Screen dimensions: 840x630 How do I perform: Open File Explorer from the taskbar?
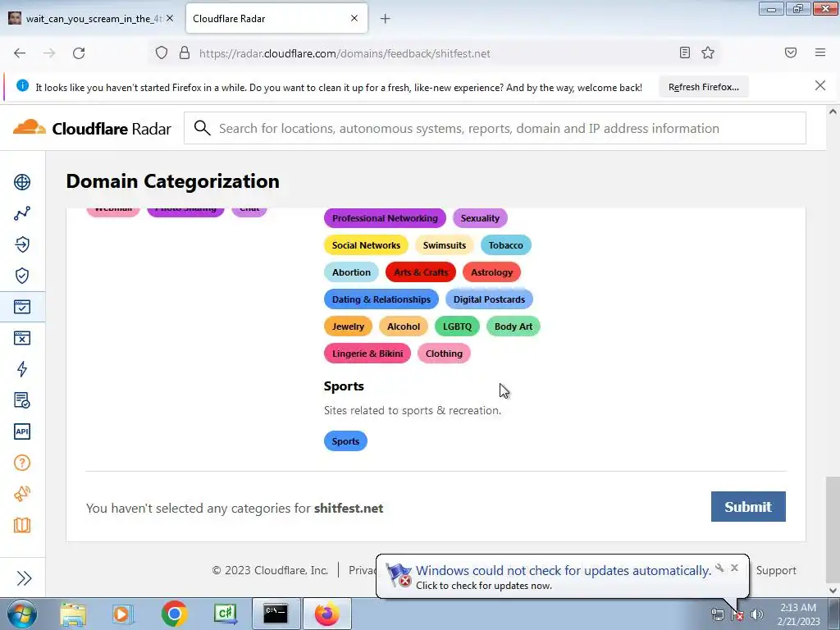click(72, 614)
